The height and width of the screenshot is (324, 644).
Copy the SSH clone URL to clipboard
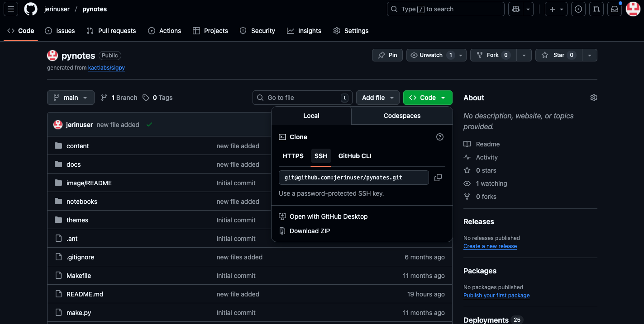(438, 178)
